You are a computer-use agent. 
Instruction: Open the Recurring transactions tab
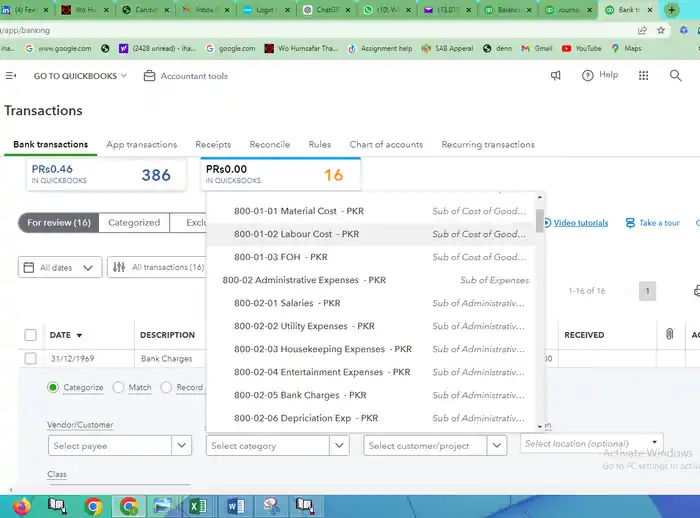488,145
